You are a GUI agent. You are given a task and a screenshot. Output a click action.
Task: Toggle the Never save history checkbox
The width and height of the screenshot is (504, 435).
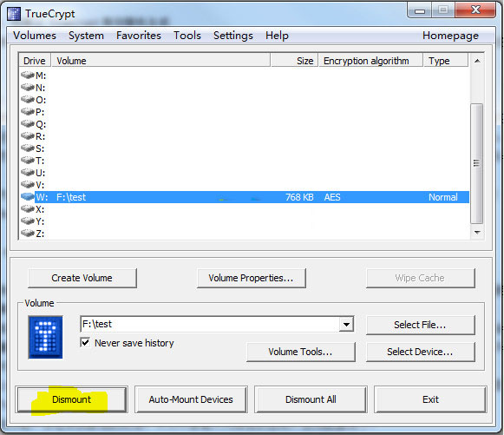click(85, 342)
